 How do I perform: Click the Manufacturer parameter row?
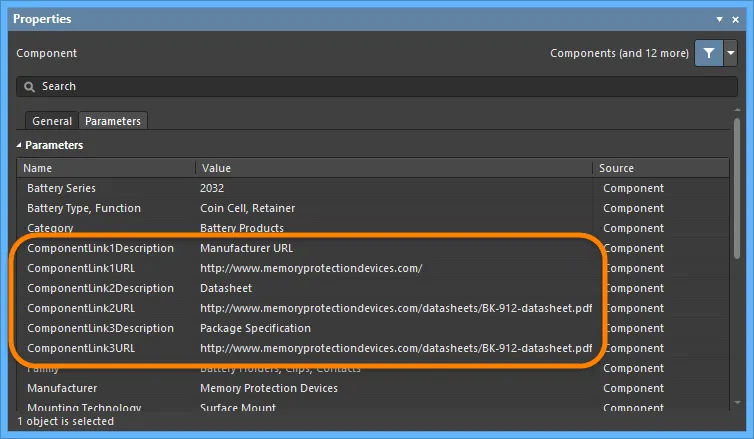coord(62,388)
